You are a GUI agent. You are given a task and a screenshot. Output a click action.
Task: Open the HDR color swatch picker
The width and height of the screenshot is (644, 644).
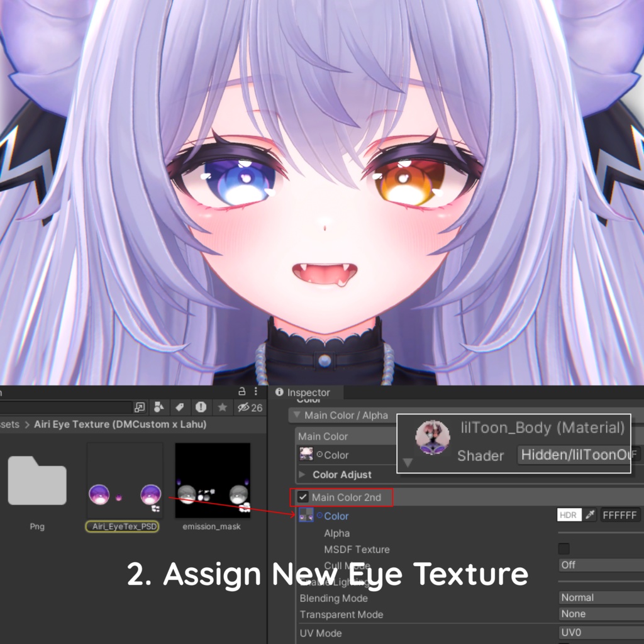pos(569,514)
